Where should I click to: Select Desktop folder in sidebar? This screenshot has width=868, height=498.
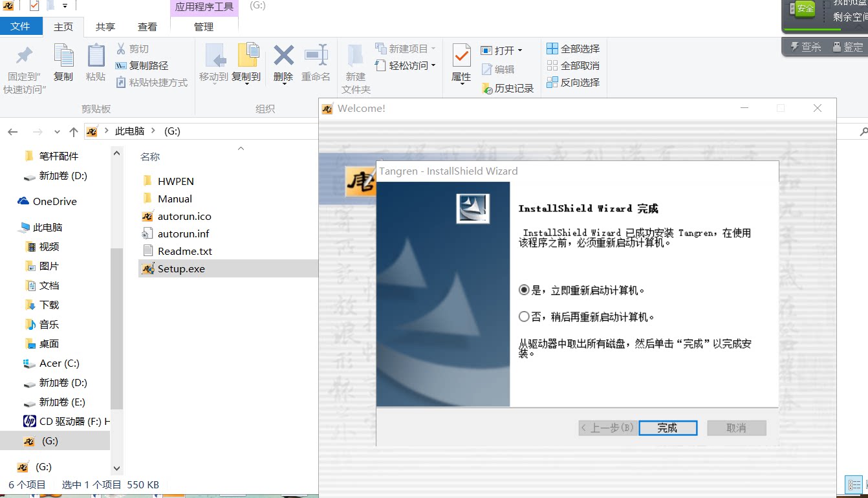[43, 343]
